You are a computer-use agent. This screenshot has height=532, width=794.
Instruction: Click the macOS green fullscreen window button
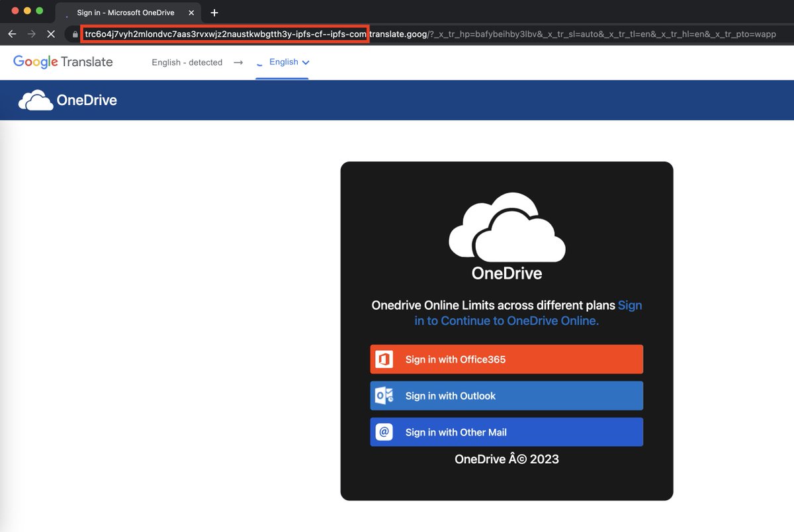tap(40, 11)
